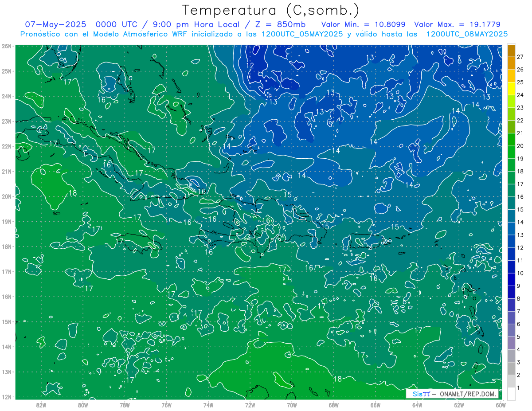
Task: Click the title "Temperatura (C,somb.)"
Action: click(x=270, y=11)
